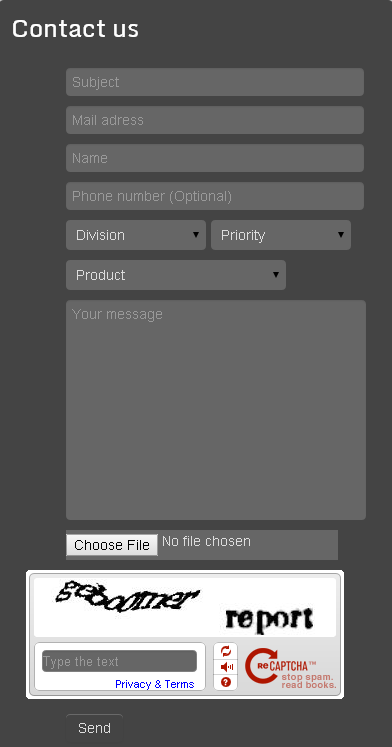Expand the Product selector
This screenshot has height=747, width=392.
tap(176, 275)
